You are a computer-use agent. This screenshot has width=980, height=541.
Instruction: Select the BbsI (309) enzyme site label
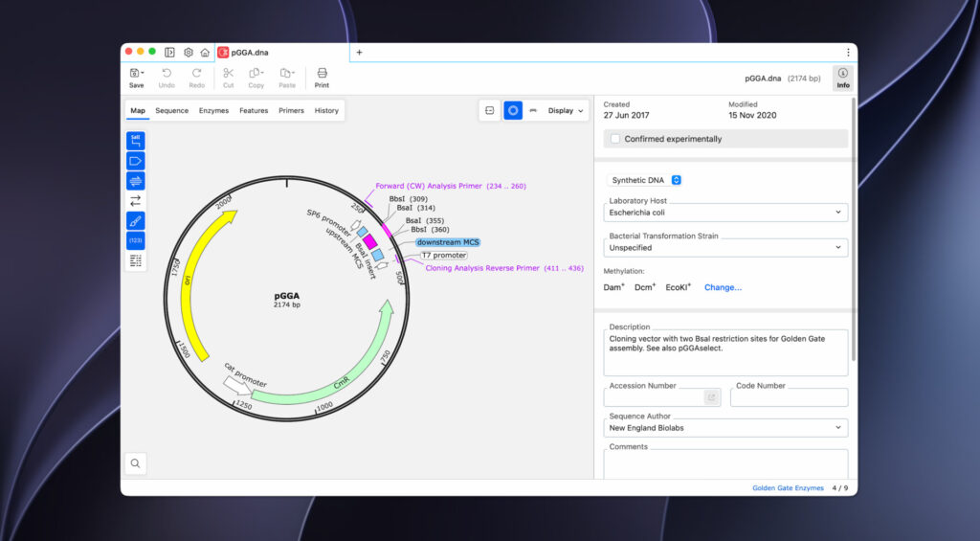click(x=408, y=199)
